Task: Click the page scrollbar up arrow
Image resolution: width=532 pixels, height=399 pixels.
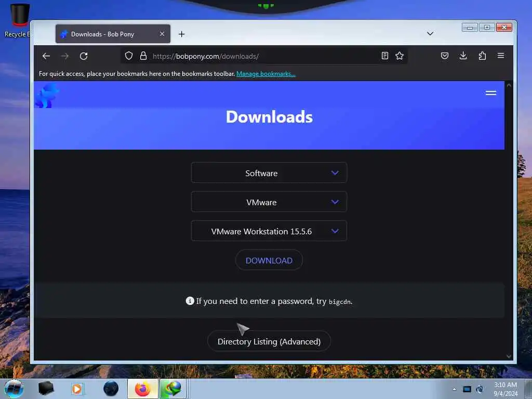Action: (509, 86)
